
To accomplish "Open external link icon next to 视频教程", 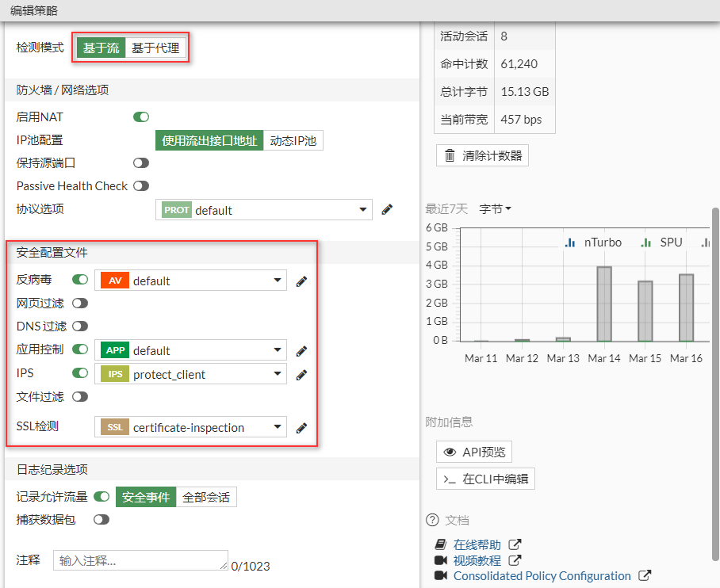I will point(515,560).
